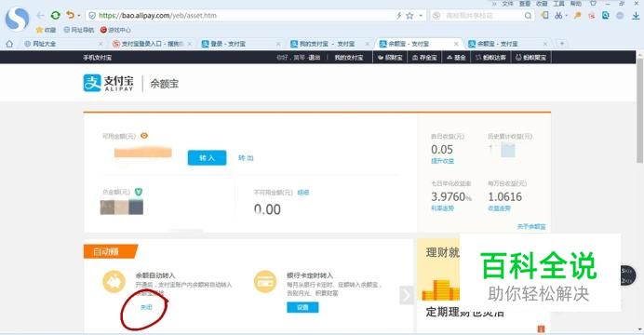Reload the page with the green refresh icon

point(55,16)
